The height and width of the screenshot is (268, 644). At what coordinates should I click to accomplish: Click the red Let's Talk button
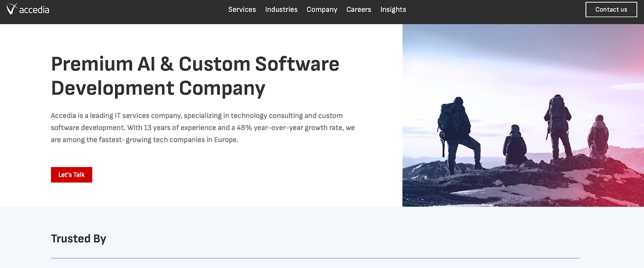(71, 175)
